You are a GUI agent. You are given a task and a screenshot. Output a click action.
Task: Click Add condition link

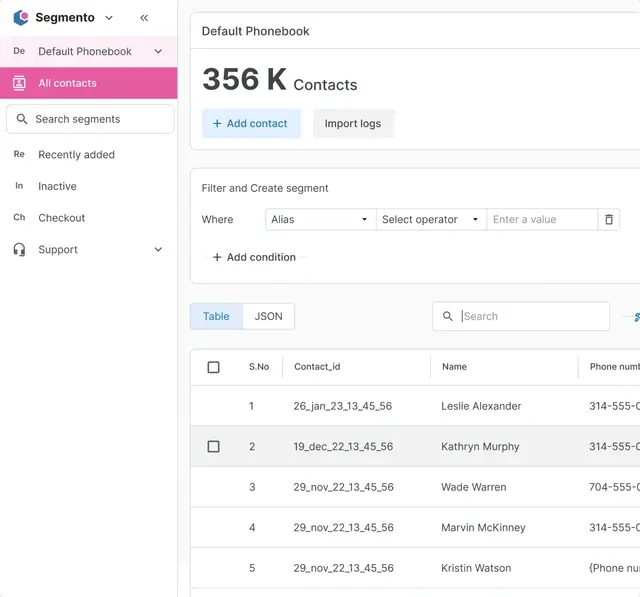coord(254,257)
